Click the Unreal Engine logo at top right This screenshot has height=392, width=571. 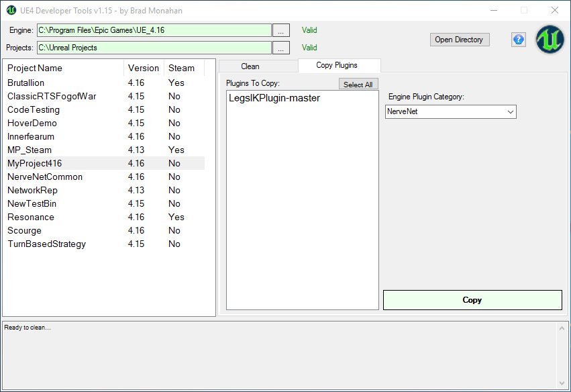tap(550, 40)
